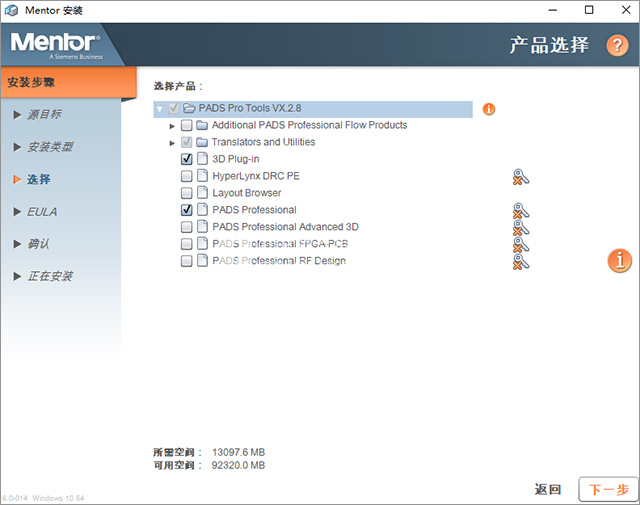Uncheck the 3D Plug-in checkbox
Screen dimensions: 640x505
pos(187,159)
